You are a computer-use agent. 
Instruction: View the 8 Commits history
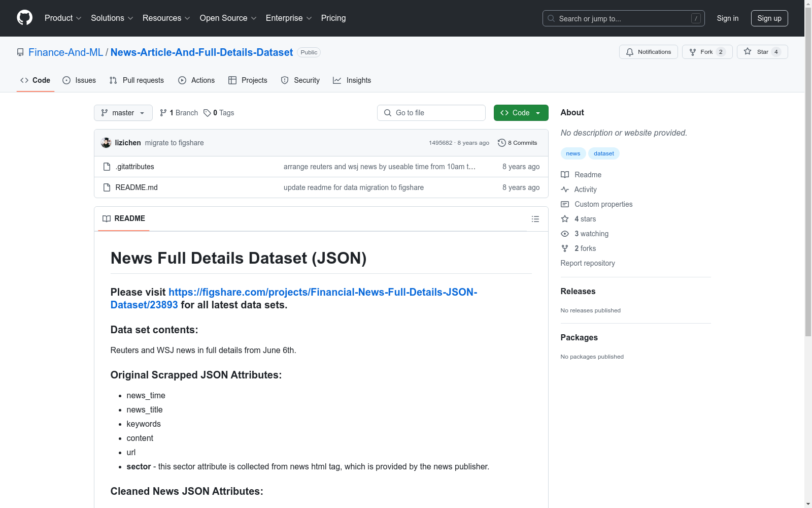pyautogui.click(x=518, y=143)
